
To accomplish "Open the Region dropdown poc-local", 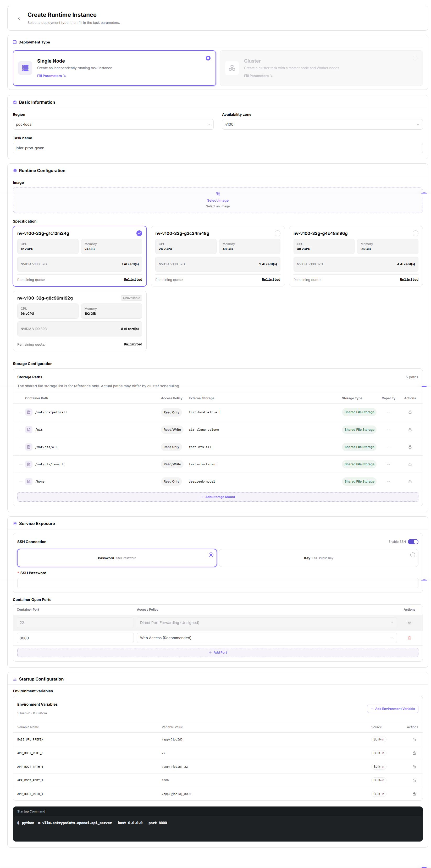I will pos(113,124).
